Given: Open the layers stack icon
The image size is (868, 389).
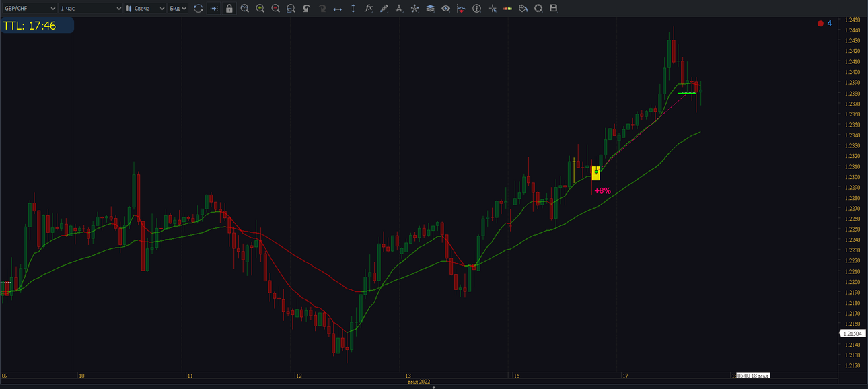Looking at the screenshot, I should (x=430, y=9).
